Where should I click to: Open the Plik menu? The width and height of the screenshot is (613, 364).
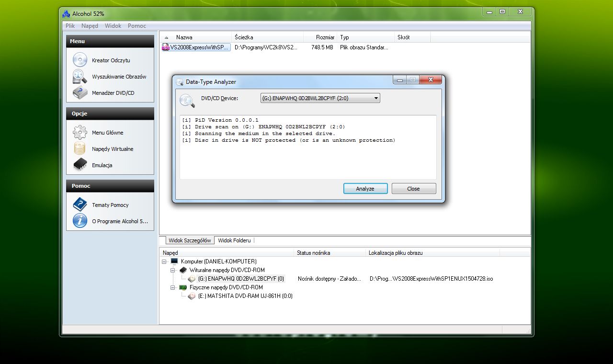point(70,26)
